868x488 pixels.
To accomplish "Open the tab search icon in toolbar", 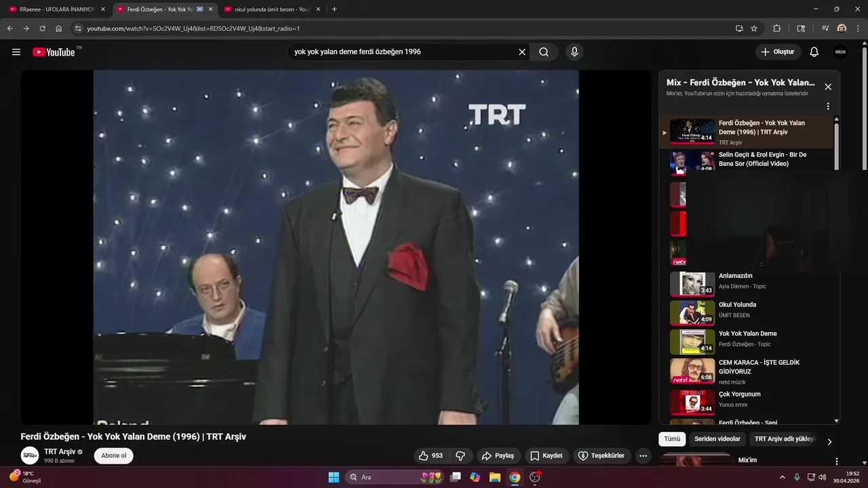I will click(801, 28).
